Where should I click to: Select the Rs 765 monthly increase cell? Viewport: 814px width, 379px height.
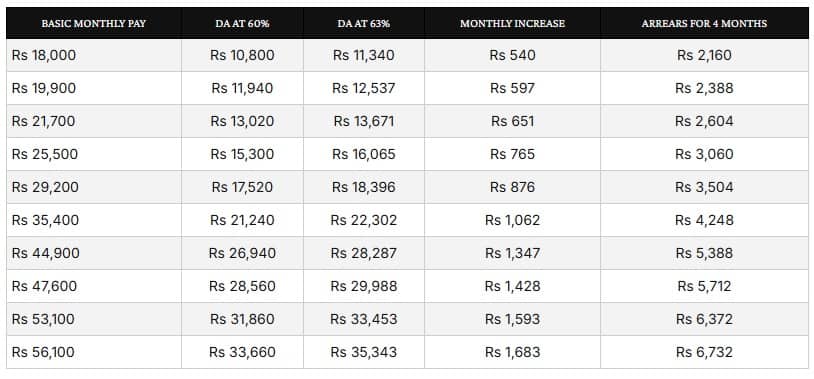point(512,154)
